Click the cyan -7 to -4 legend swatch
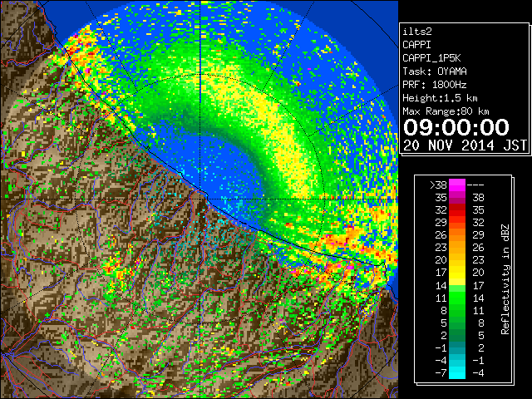Image resolution: width=532 pixels, height=399 pixels. 457,372
